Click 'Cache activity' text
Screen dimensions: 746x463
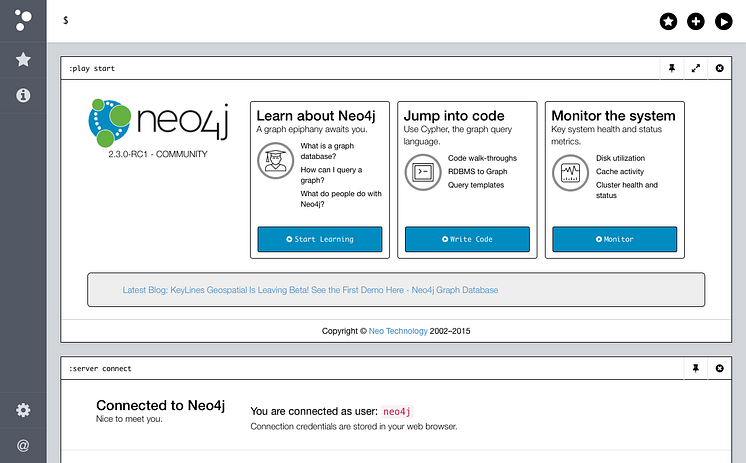(620, 171)
